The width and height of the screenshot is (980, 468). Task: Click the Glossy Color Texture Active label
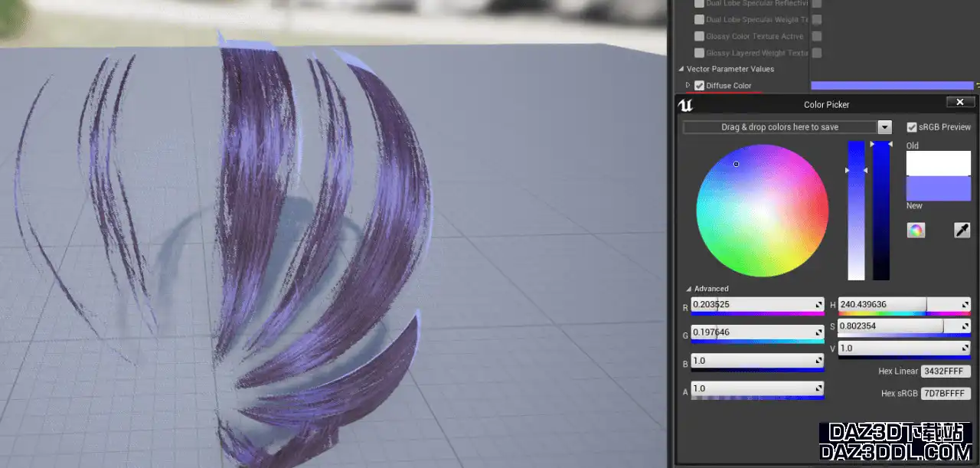pyautogui.click(x=754, y=37)
